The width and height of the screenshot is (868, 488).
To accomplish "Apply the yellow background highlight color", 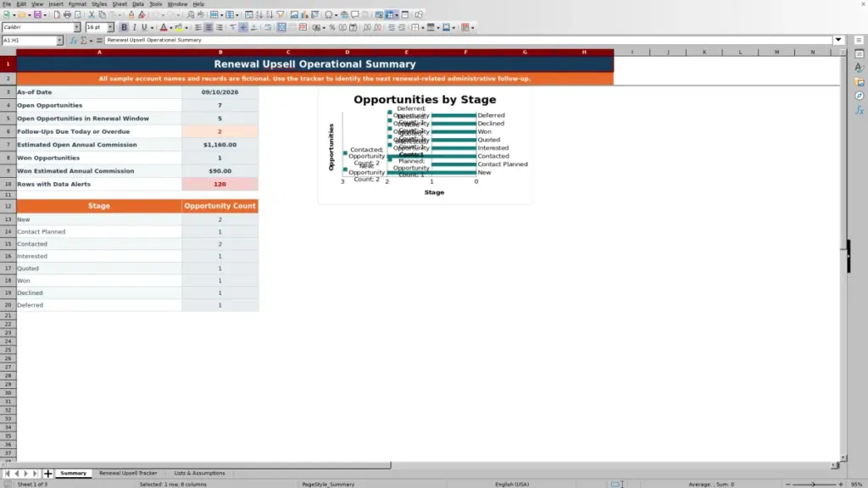I will 179,27.
